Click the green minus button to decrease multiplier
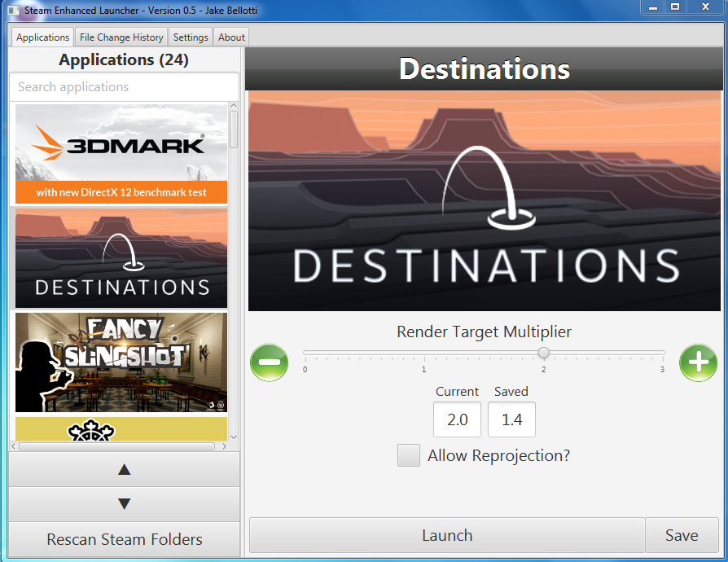This screenshot has width=728, height=562. click(270, 362)
